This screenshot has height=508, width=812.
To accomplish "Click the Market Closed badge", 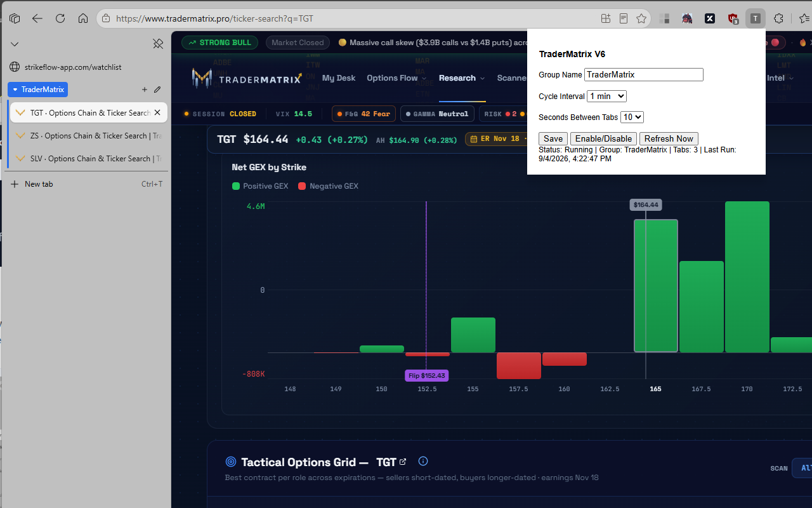I will point(298,43).
